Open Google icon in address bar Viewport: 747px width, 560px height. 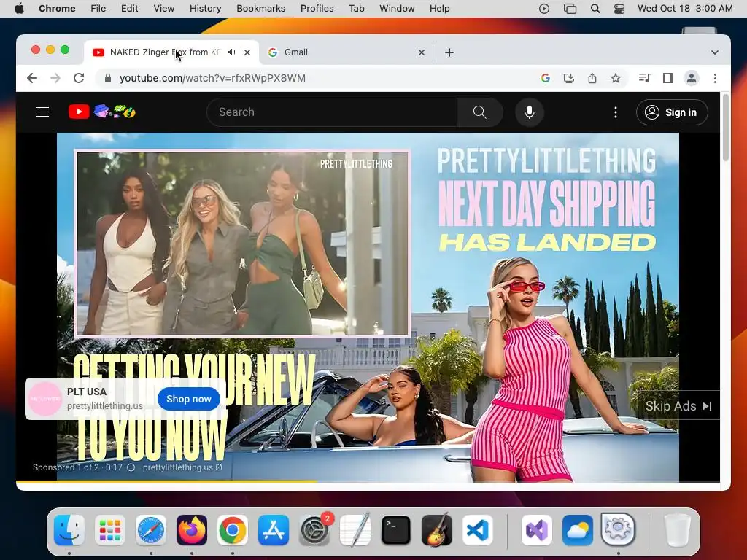(546, 78)
